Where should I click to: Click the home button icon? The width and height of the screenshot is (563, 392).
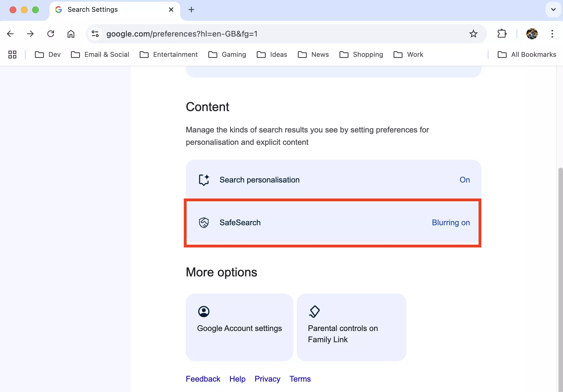coord(71,34)
